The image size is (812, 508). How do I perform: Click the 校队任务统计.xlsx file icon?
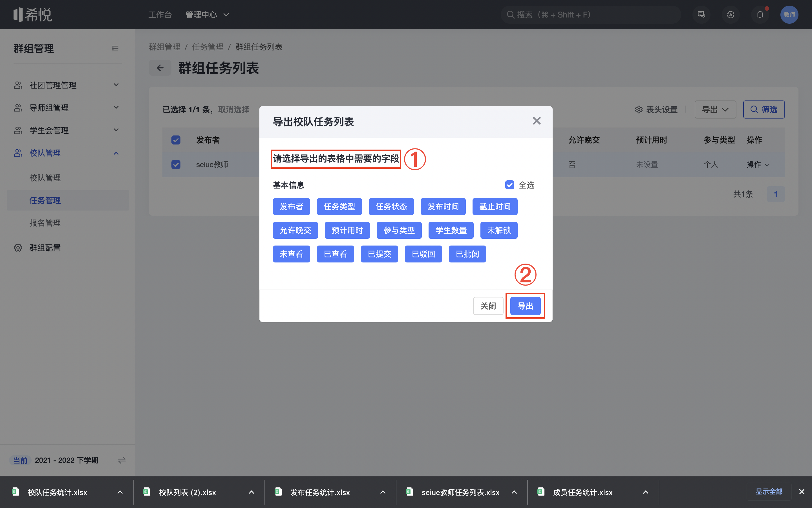click(x=16, y=492)
